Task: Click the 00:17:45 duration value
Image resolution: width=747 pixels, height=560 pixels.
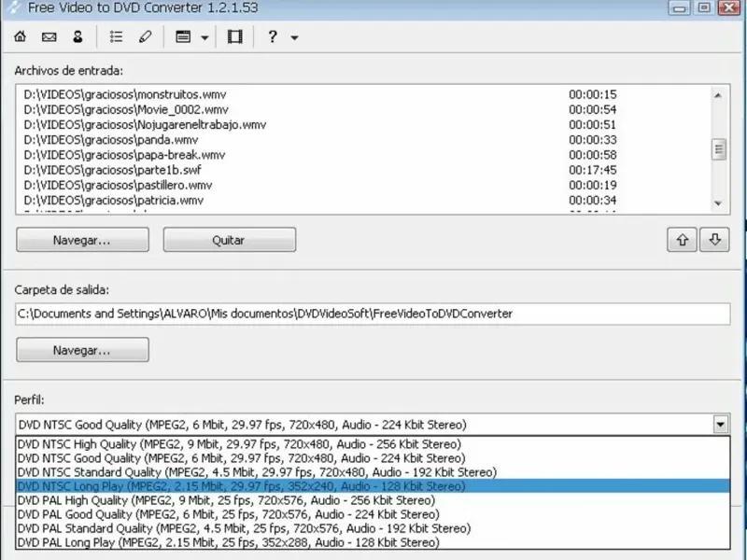Action: 593,170
